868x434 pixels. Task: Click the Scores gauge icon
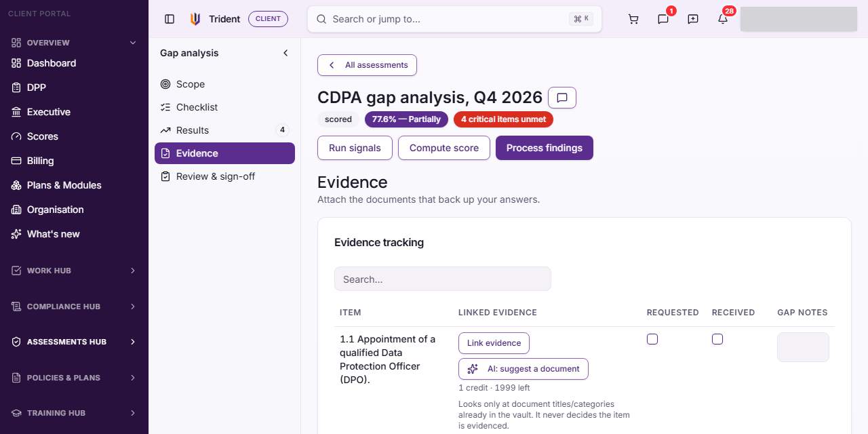[16, 136]
